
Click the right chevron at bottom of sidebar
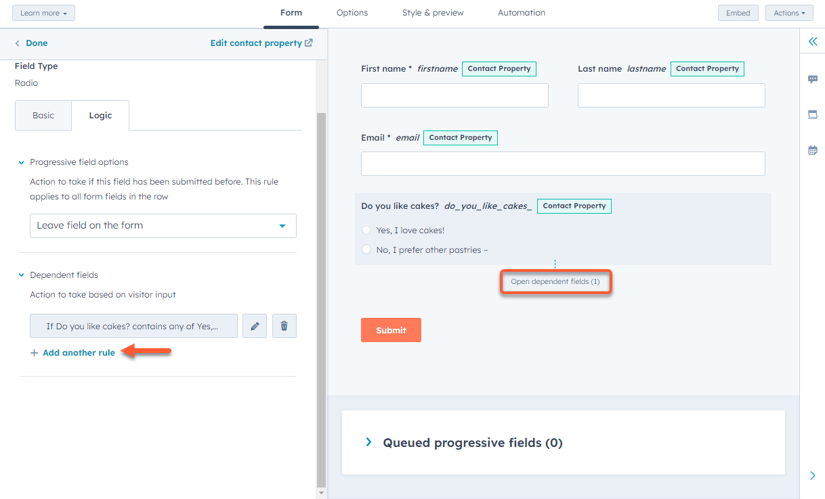pyautogui.click(x=812, y=475)
